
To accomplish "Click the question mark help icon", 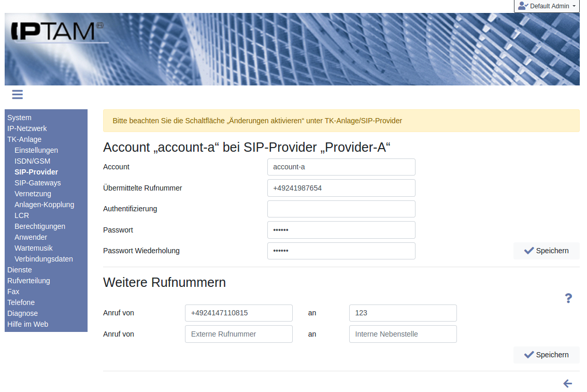I will [568, 298].
